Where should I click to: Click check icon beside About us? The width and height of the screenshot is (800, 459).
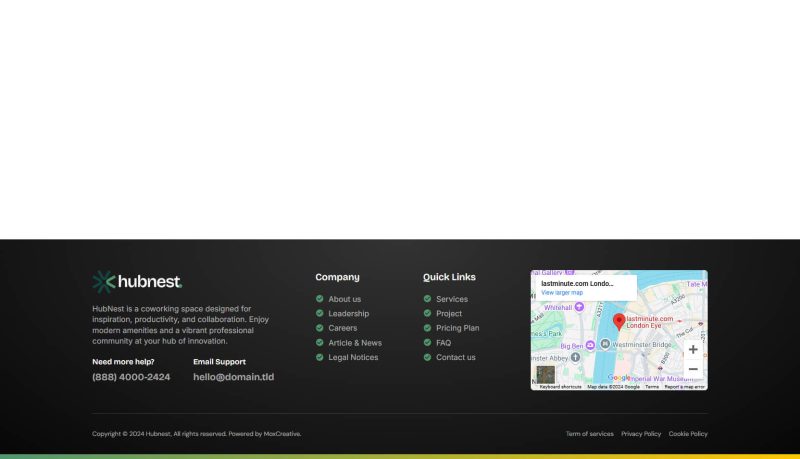pyautogui.click(x=320, y=299)
